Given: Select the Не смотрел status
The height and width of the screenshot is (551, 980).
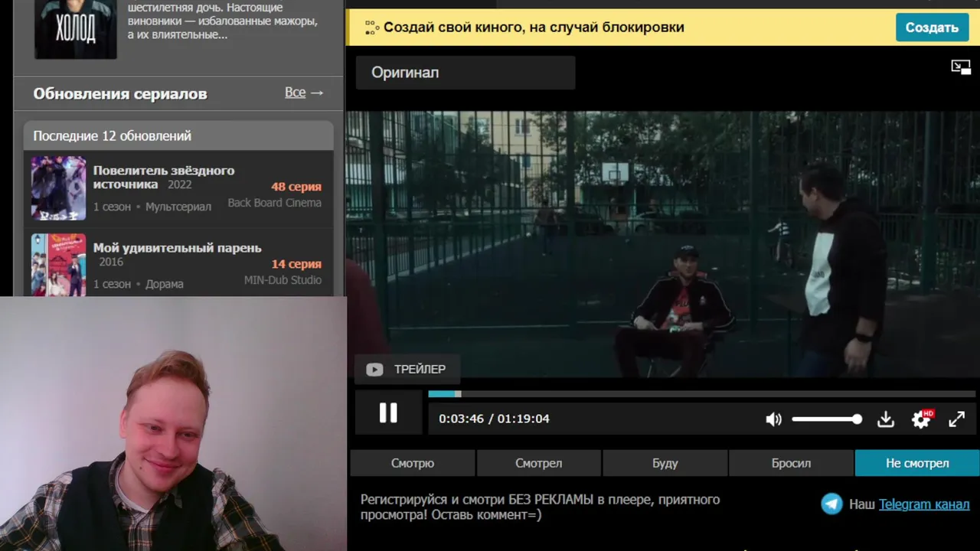Looking at the screenshot, I should (x=917, y=463).
